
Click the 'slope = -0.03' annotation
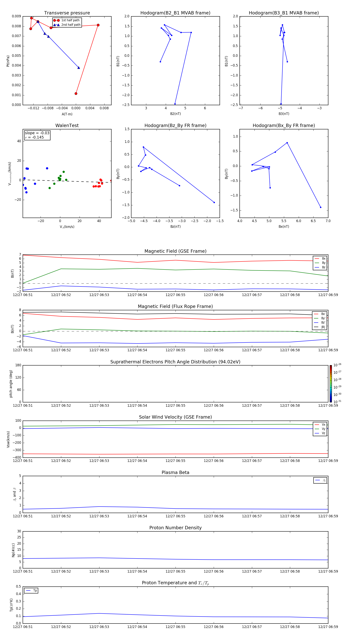[37, 133]
